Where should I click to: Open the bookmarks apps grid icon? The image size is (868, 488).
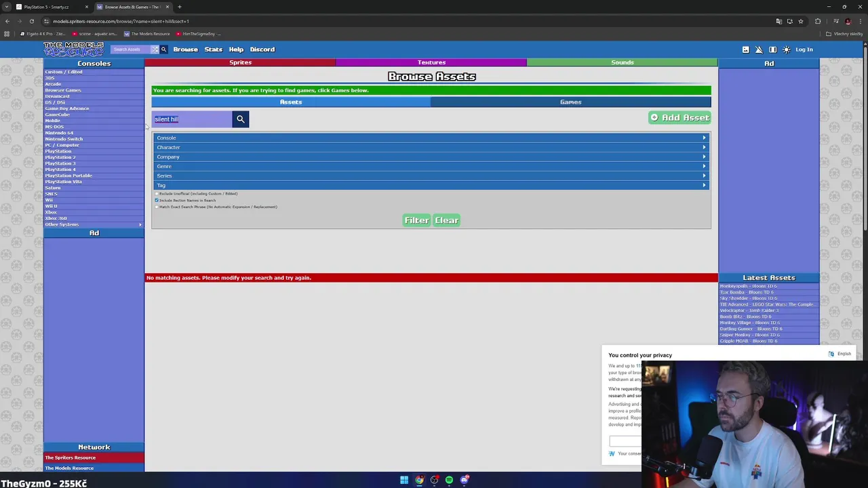(7, 34)
